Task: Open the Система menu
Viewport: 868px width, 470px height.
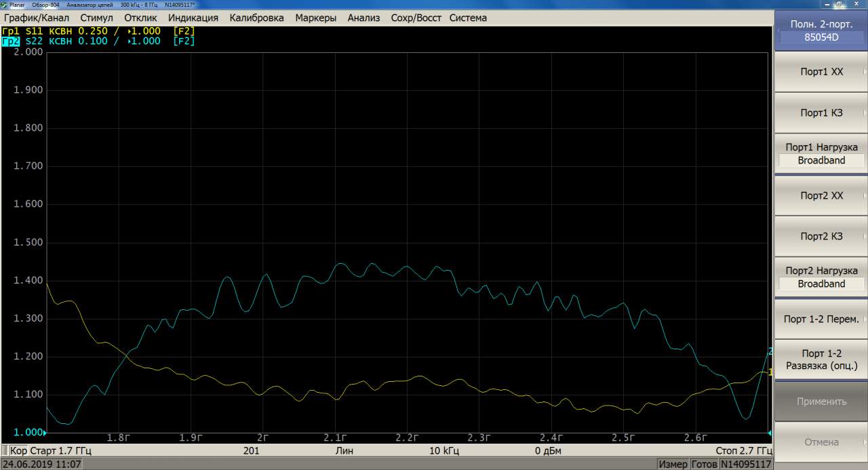Action: pyautogui.click(x=468, y=18)
